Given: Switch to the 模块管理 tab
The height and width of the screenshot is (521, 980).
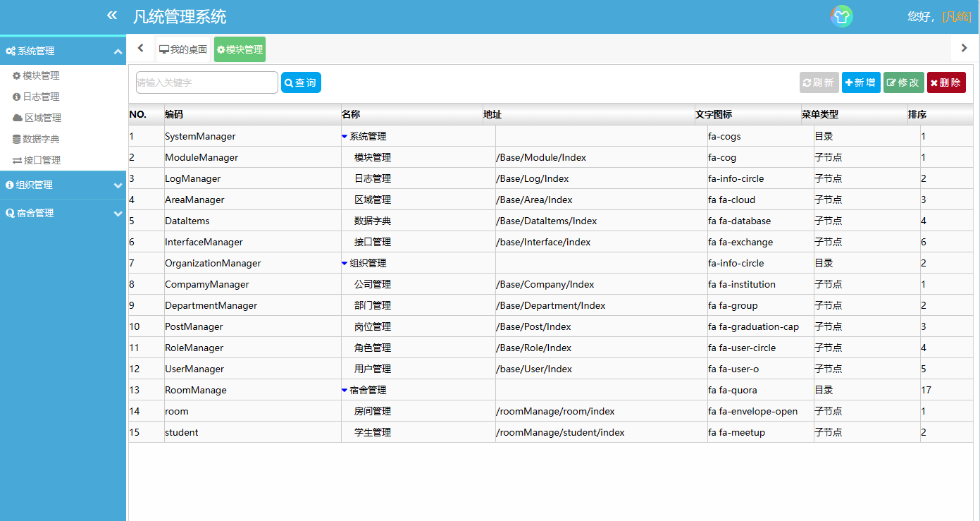Looking at the screenshot, I should [240, 49].
